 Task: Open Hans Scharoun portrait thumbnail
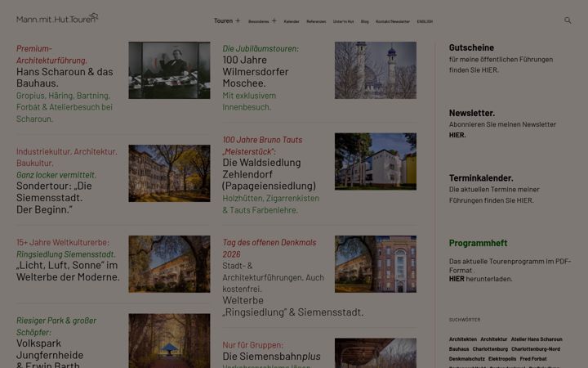tap(169, 70)
